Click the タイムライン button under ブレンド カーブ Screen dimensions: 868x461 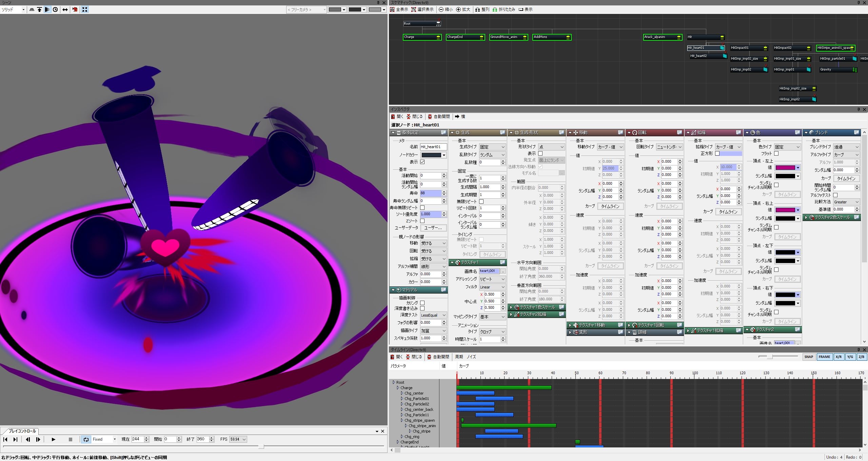click(x=846, y=179)
